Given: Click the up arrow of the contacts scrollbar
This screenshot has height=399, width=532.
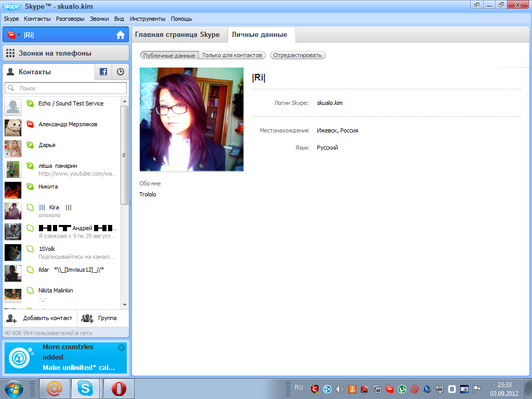Looking at the screenshot, I should click(124, 101).
